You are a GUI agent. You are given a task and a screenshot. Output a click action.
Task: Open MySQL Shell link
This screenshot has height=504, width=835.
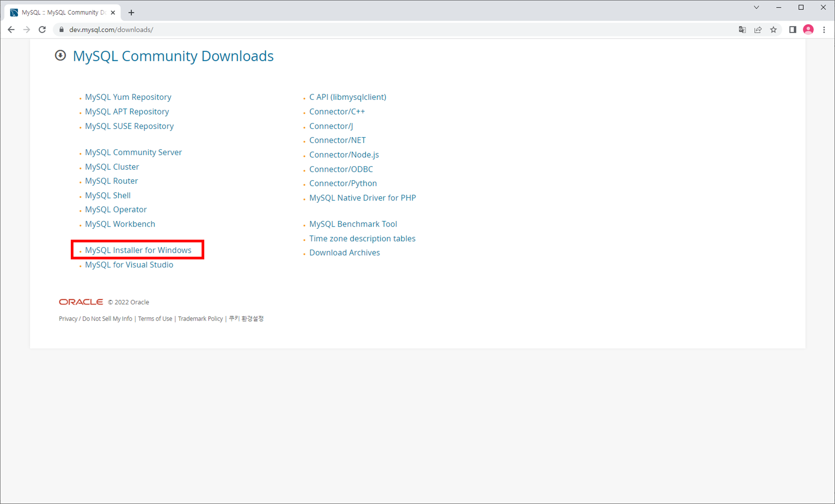pyautogui.click(x=108, y=195)
